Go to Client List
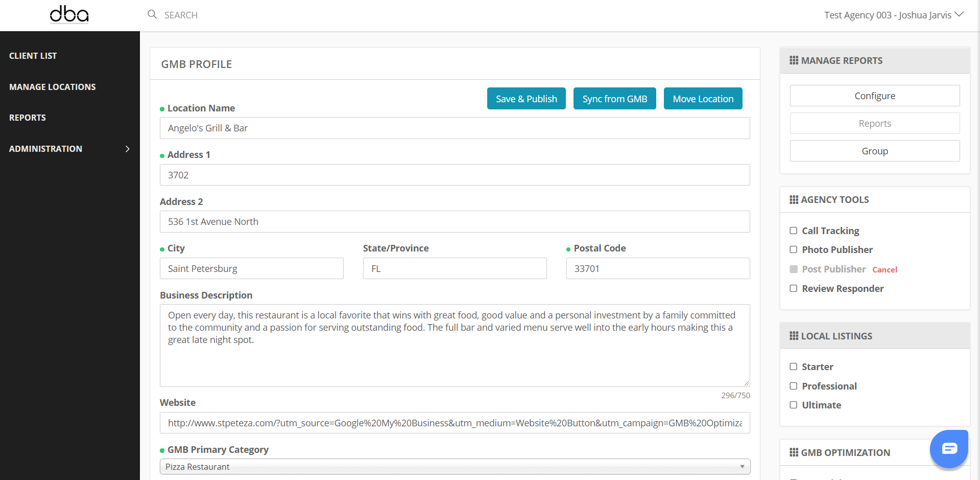 [33, 56]
